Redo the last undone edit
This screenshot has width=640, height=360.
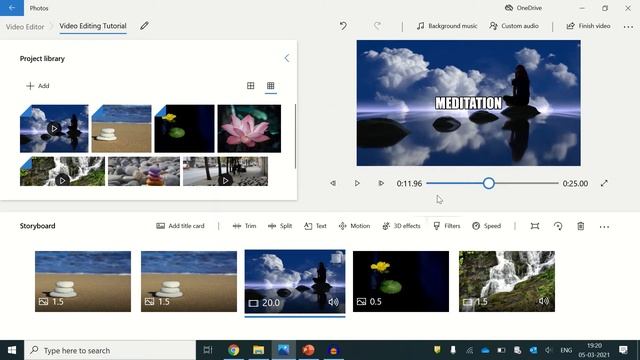coord(377,26)
